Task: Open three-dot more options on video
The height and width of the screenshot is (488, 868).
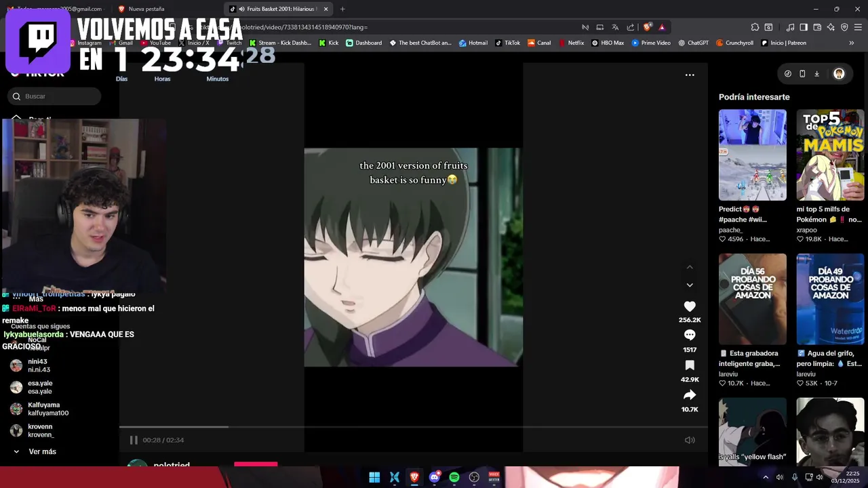Action: [690, 75]
